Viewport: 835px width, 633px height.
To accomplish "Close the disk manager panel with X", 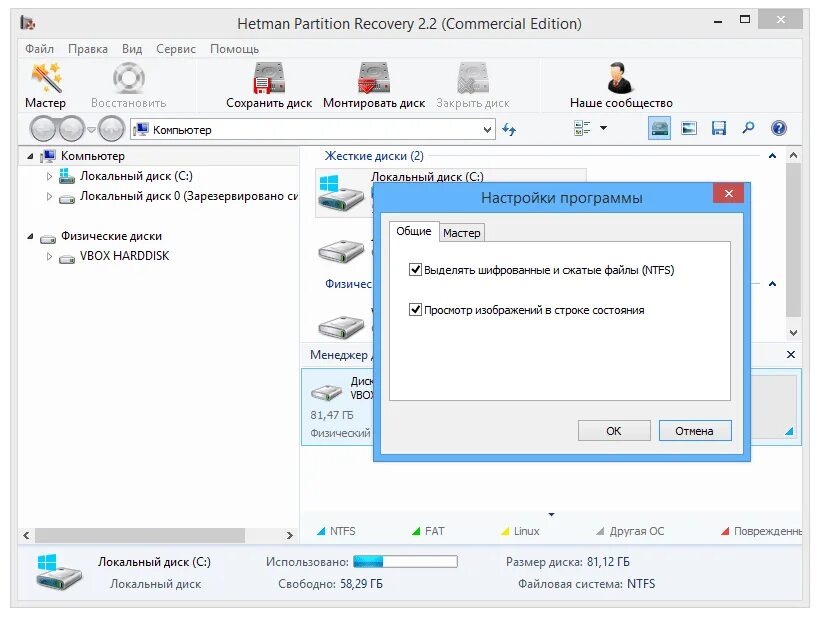I will tap(791, 355).
